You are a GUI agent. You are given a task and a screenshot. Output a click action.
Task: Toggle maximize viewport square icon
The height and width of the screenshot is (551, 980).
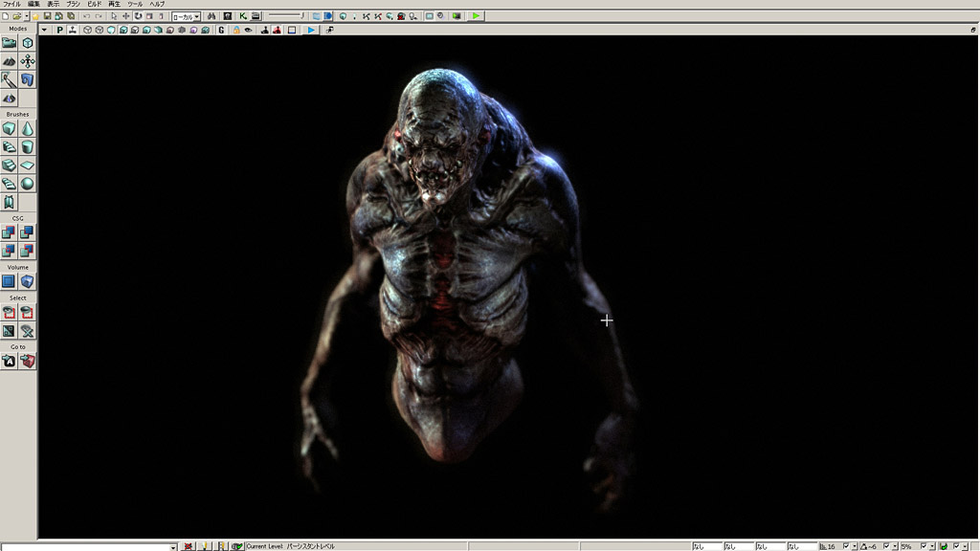tap(292, 30)
